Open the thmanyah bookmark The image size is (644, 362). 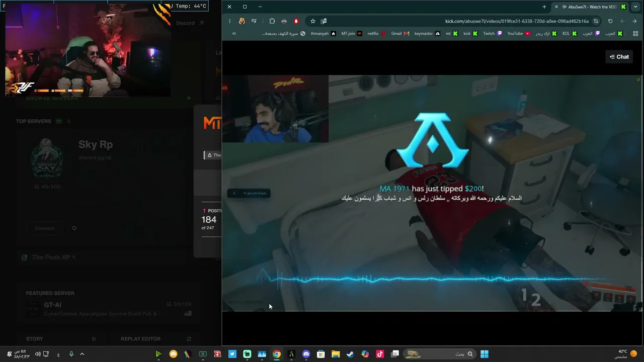[323, 34]
